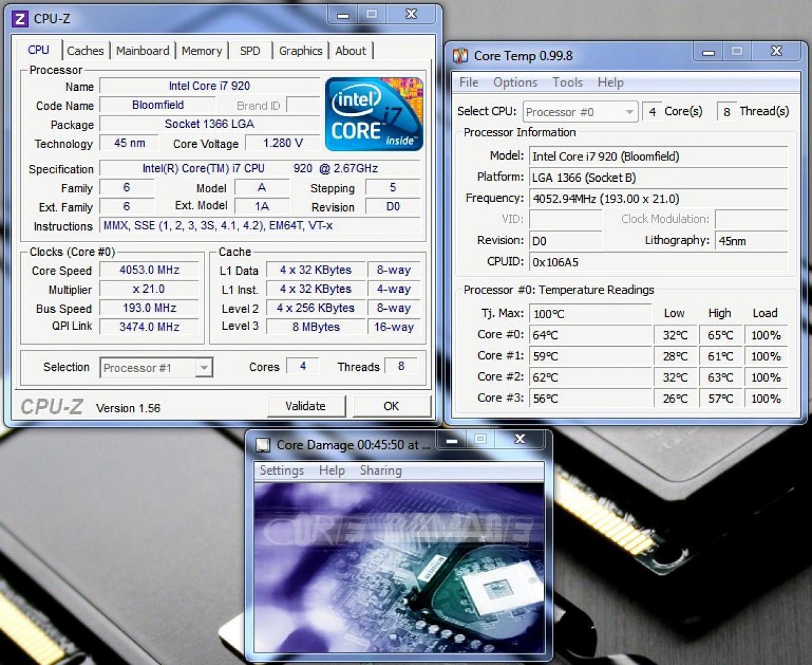Minimize the Core Temp window
Image resolution: width=812 pixels, height=665 pixels.
click(x=708, y=51)
